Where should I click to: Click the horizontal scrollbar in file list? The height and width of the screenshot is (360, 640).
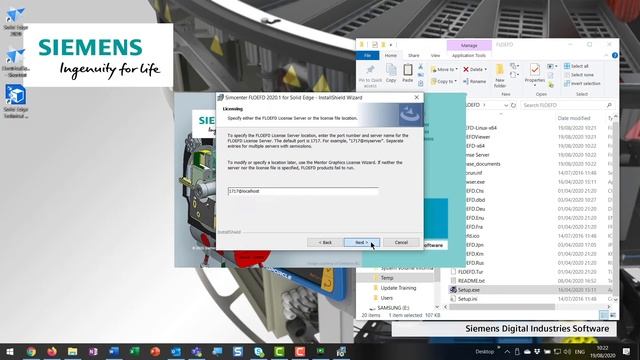coord(502,307)
